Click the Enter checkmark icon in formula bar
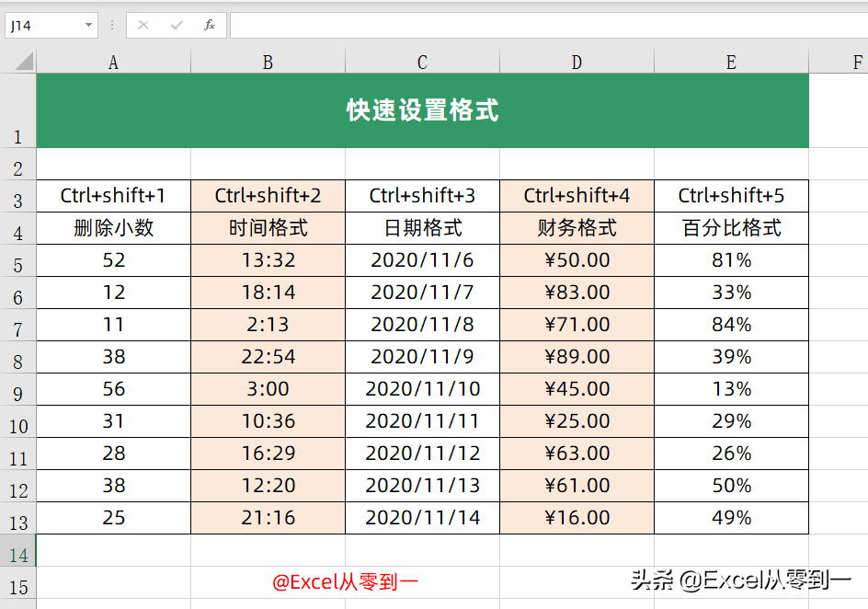The height and width of the screenshot is (609, 868). click(x=175, y=25)
